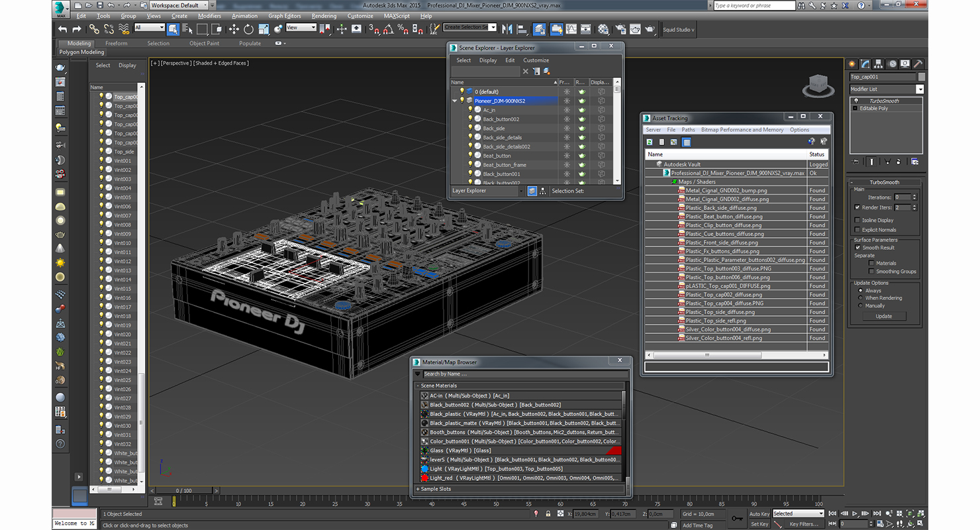
Task: Select Table View icon in Asset Tracking
Action: 687,142
